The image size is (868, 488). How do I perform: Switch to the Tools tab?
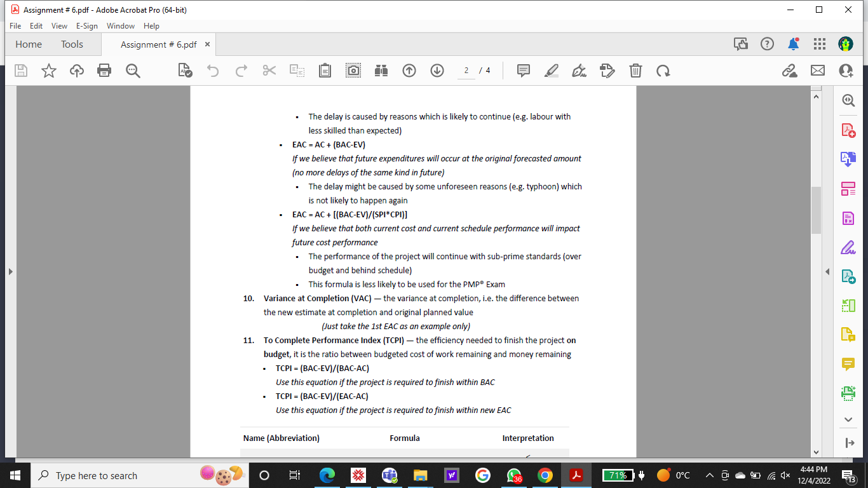click(71, 44)
